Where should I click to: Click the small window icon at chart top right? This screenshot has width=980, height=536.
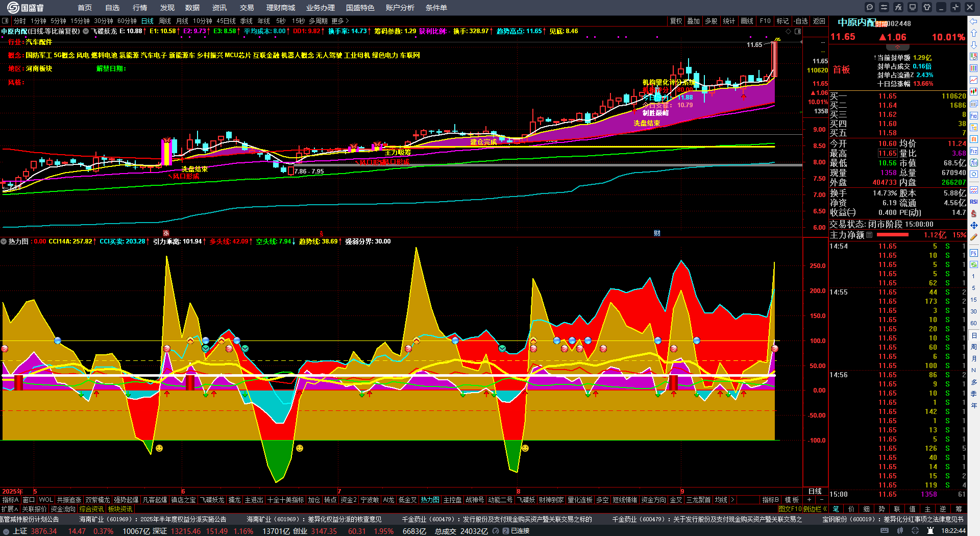(x=798, y=32)
